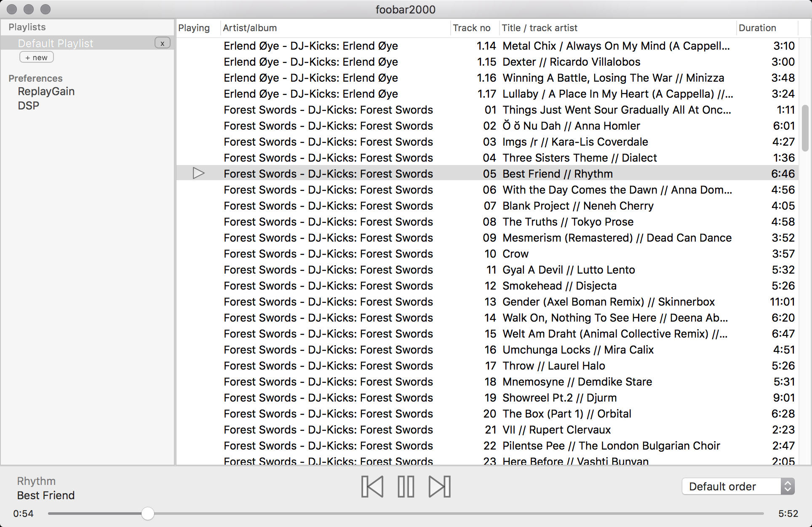Select Imgs /r // Kara-Lis Coverdale
The height and width of the screenshot is (527, 812).
click(487, 141)
